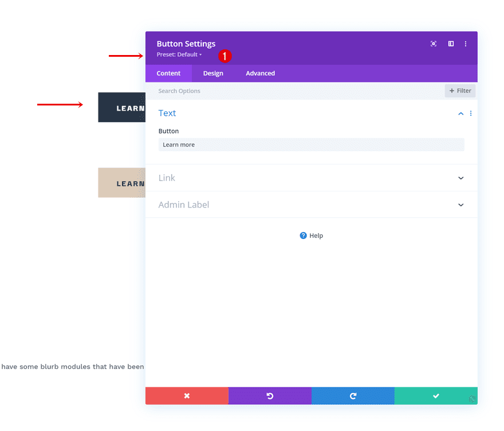Redo changes with the blue redo icon
Viewport: 504px width, 431px height.
pos(353,395)
